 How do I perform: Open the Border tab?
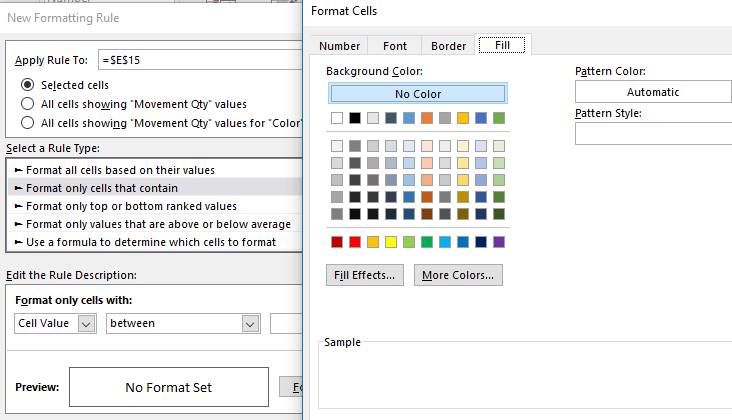tap(448, 46)
